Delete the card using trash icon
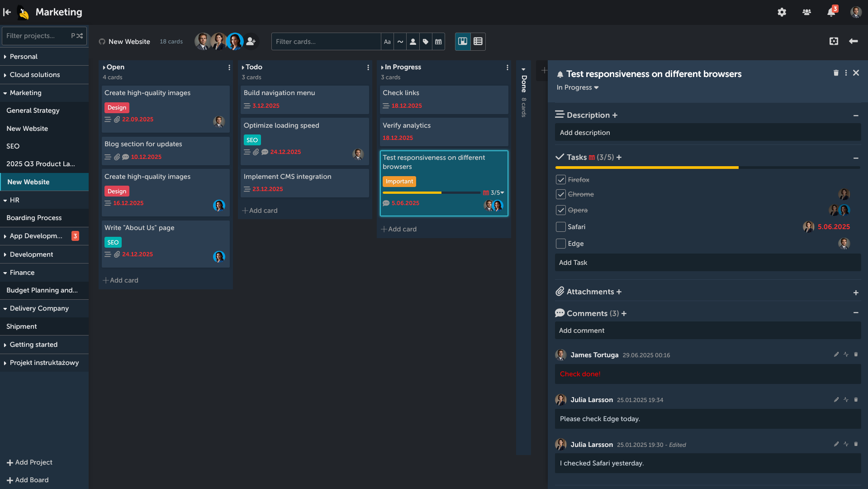 click(835, 72)
